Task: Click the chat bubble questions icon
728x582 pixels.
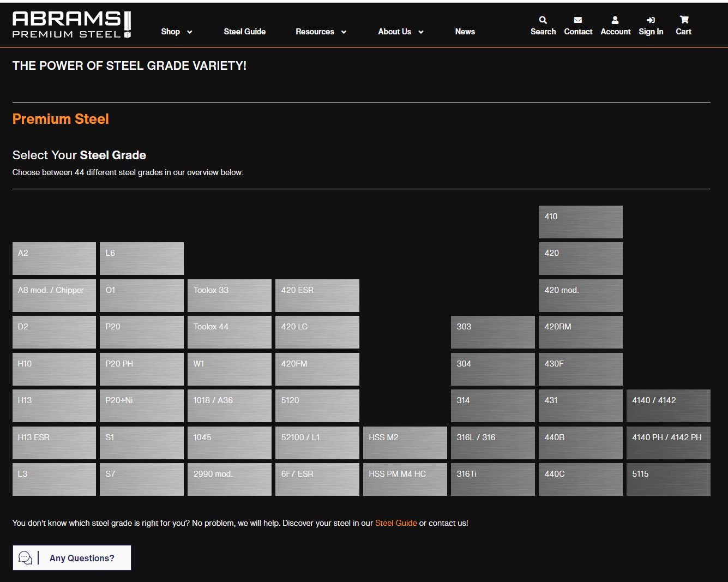Action: (25, 557)
